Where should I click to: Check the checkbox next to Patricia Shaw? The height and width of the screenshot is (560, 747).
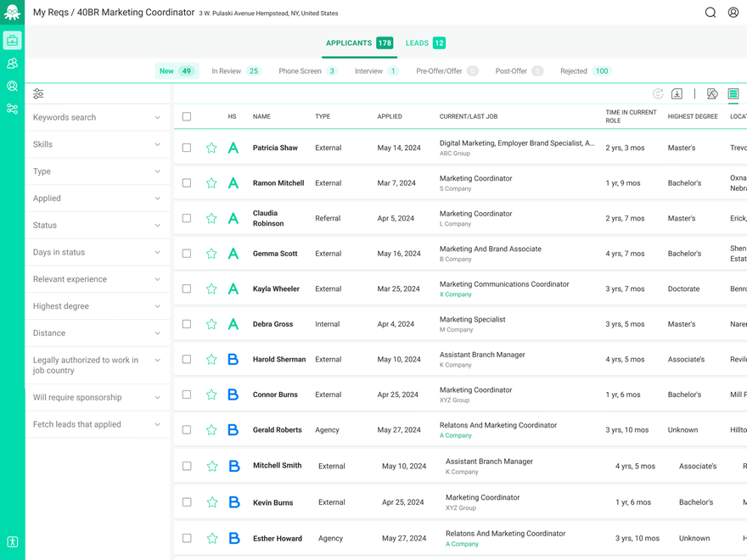[187, 147]
